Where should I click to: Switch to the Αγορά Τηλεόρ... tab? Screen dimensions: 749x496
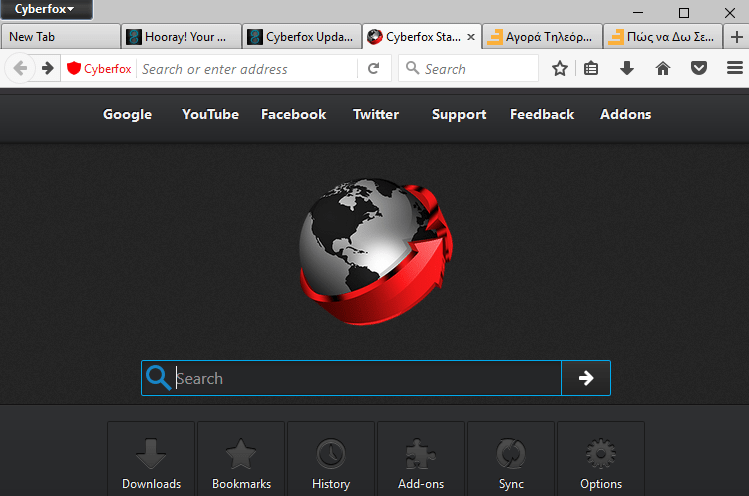(543, 37)
